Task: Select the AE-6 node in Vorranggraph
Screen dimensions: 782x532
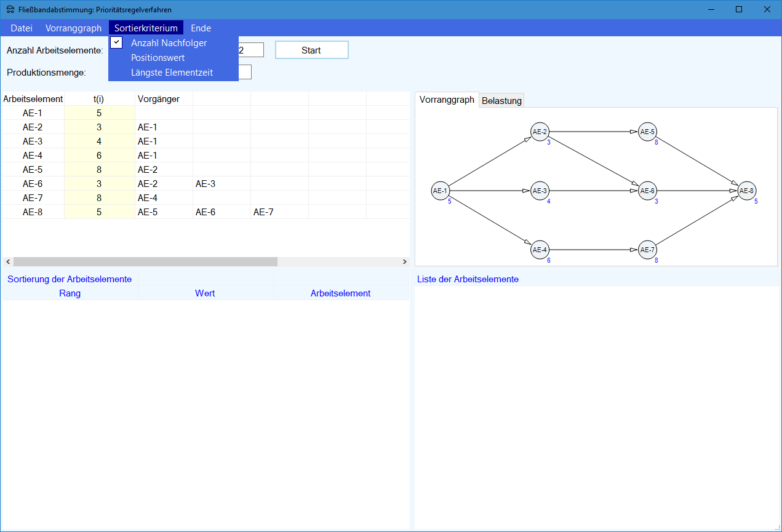Action: (x=647, y=191)
